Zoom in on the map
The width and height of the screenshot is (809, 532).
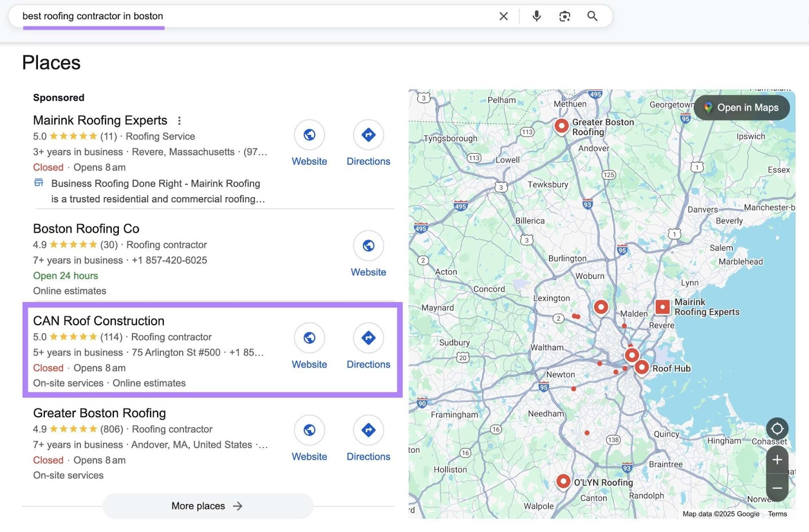click(777, 460)
